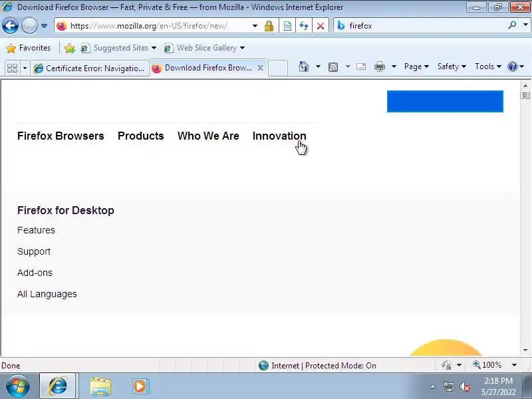532x399 pixels.
Task: Open the Favorites panel
Action: [x=29, y=48]
